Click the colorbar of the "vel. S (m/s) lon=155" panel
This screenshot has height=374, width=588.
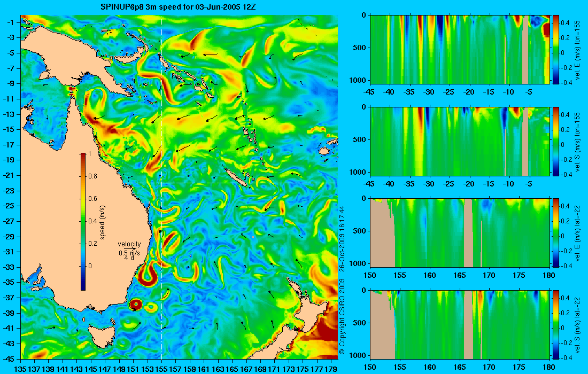pyautogui.click(x=556, y=141)
